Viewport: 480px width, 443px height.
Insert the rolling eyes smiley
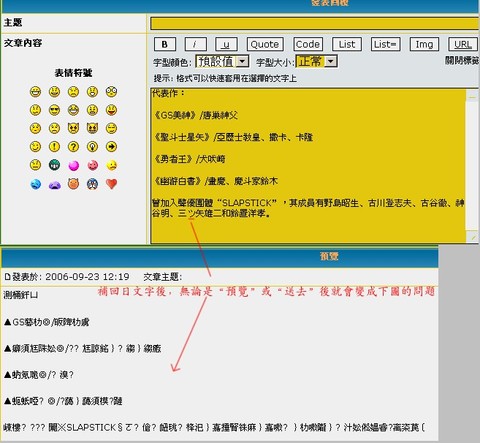coord(111,128)
